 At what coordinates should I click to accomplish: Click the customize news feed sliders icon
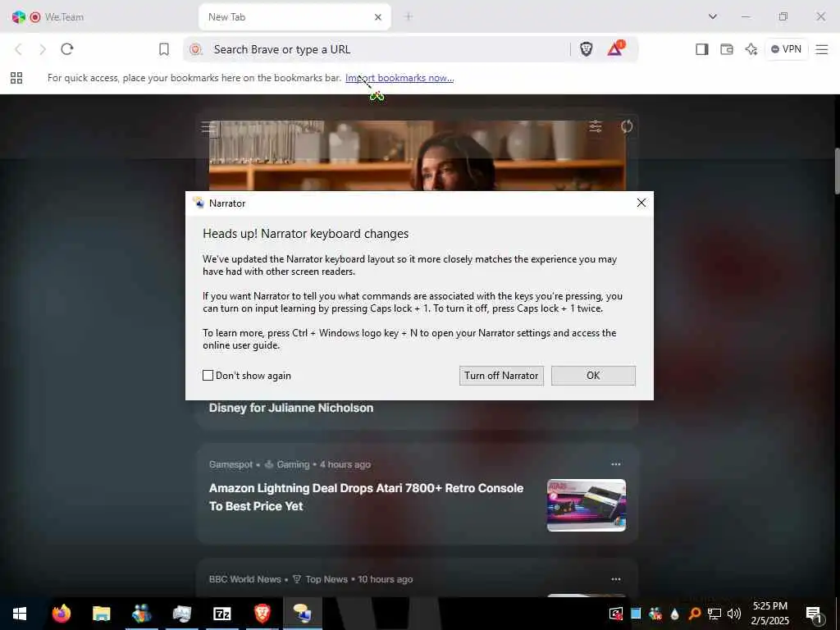tap(596, 126)
